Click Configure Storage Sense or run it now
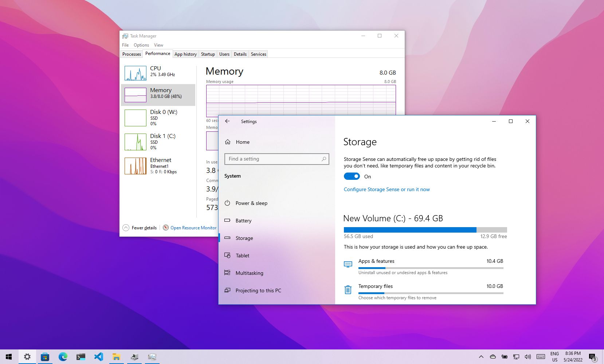This screenshot has width=604, height=364. [387, 189]
